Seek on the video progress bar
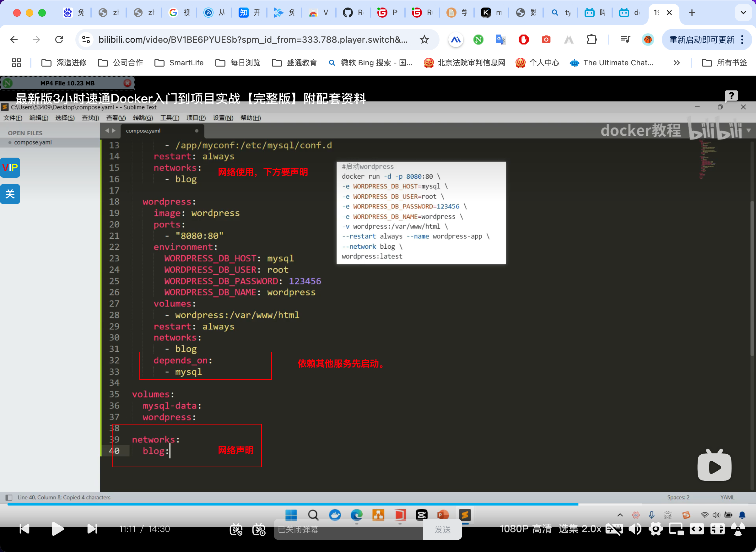This screenshot has width=756, height=552. click(334, 504)
